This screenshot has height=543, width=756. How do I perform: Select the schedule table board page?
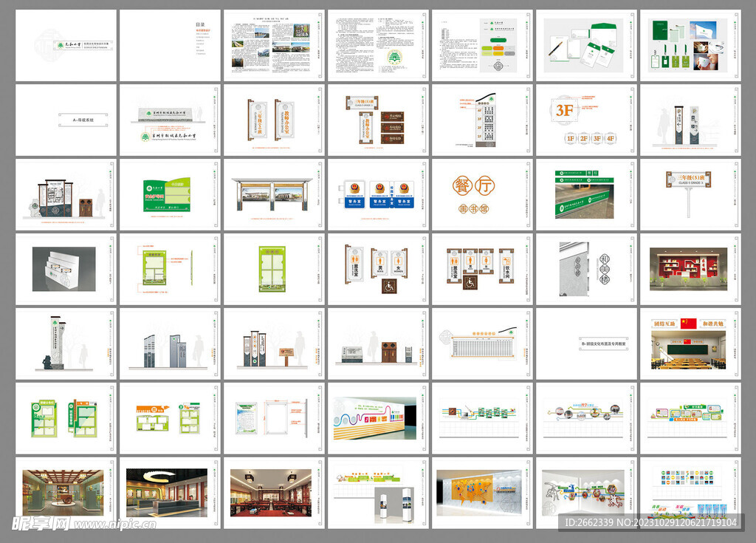(483, 344)
